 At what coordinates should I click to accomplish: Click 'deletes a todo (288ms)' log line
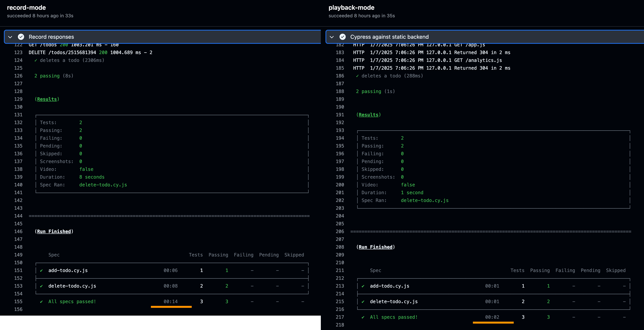pyautogui.click(x=389, y=76)
